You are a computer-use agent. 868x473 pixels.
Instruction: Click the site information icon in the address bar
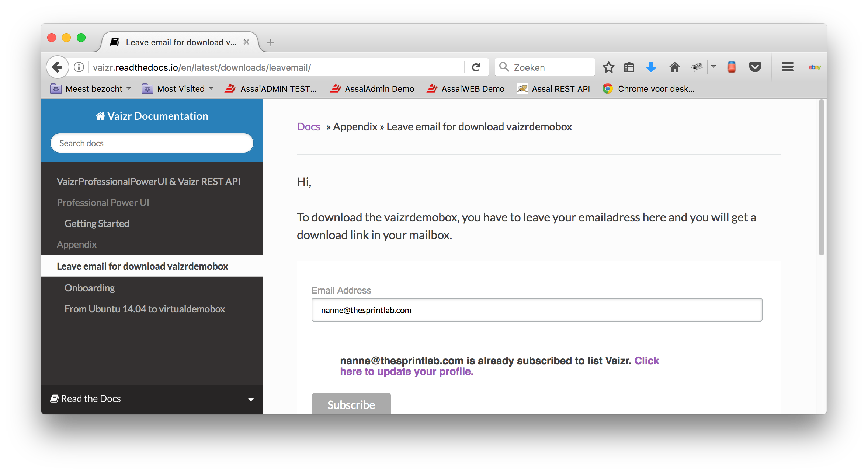pyautogui.click(x=79, y=67)
